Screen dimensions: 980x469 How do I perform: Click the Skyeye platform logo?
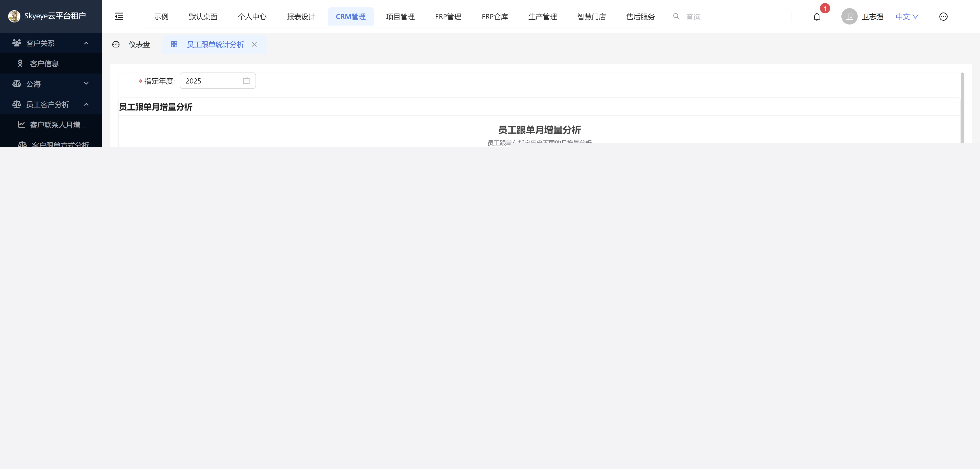[x=14, y=16]
